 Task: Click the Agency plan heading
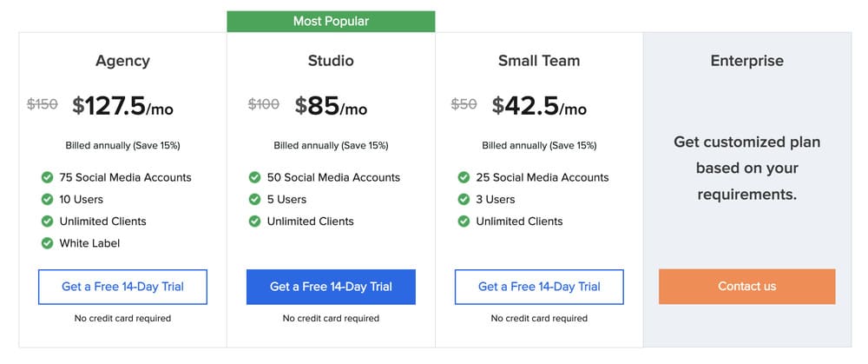(x=122, y=61)
